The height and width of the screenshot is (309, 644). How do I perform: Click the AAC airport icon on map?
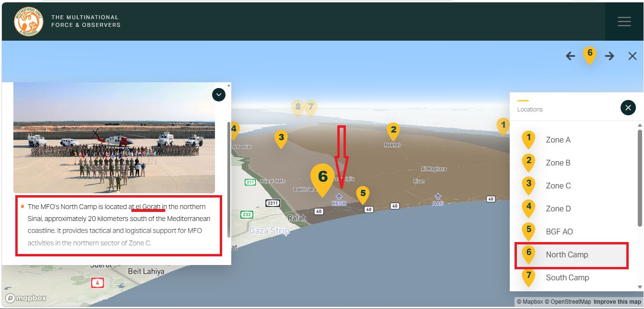coord(438,197)
